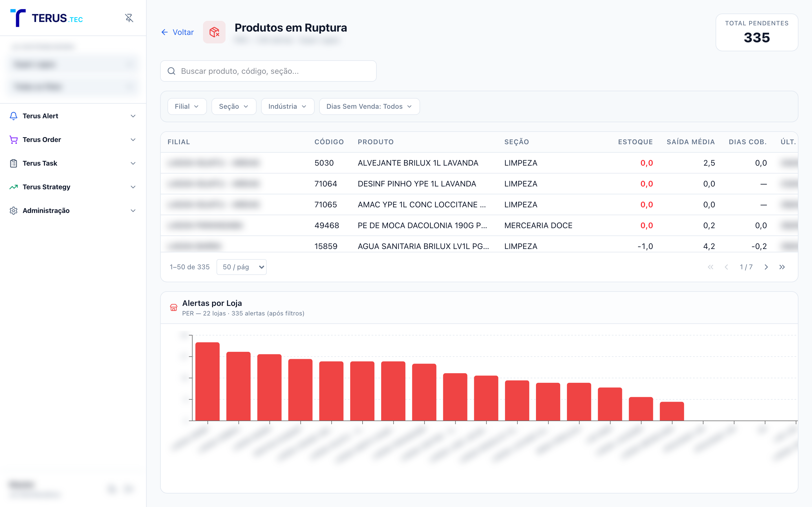Click the Administração gear icon
The height and width of the screenshot is (507, 812).
14,211
